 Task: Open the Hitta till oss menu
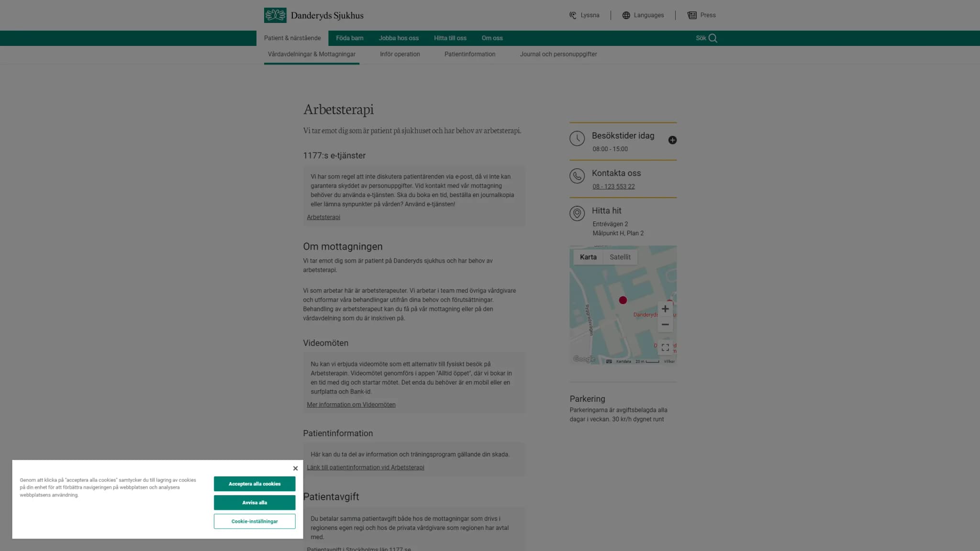click(450, 38)
